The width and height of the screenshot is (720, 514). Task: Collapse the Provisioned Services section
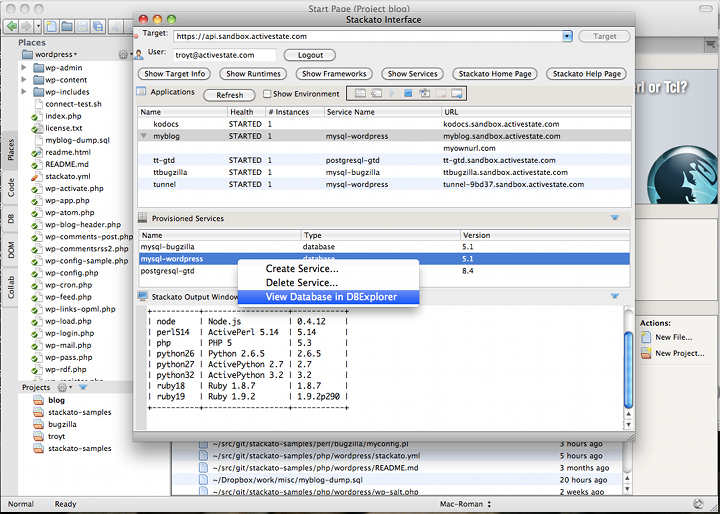click(x=615, y=218)
